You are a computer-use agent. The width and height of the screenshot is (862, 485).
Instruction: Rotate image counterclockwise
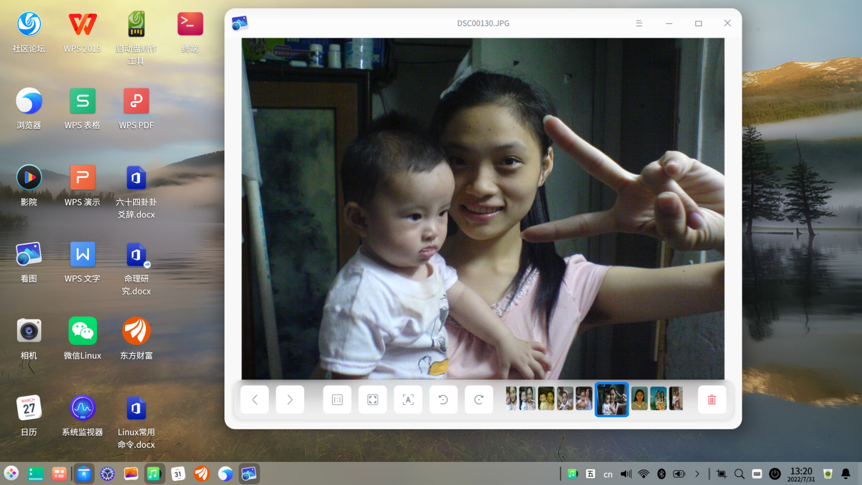point(443,400)
